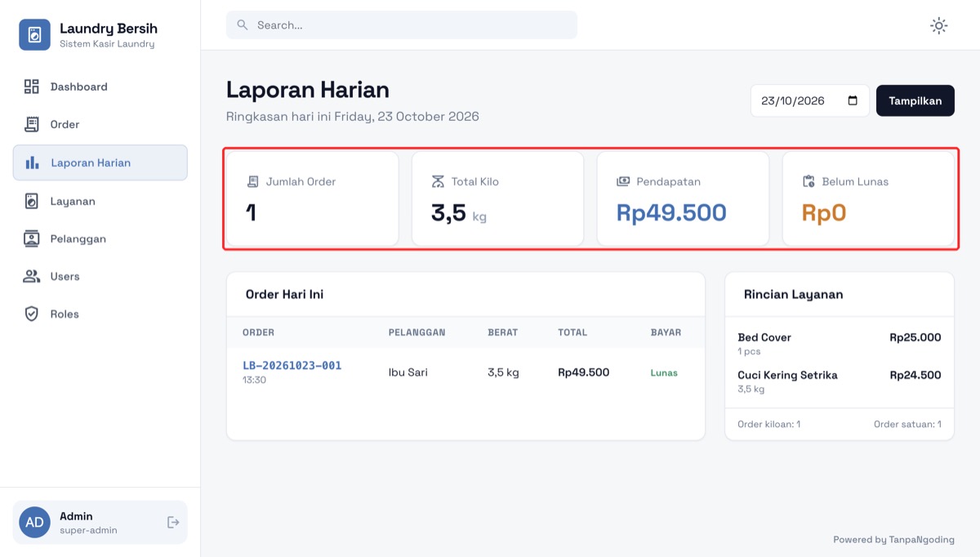
Task: Click the Admin user name
Action: pyautogui.click(x=76, y=516)
